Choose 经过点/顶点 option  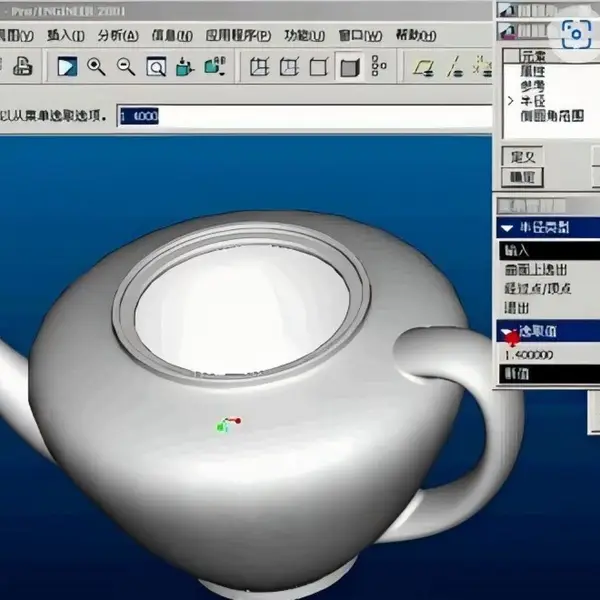[538, 289]
